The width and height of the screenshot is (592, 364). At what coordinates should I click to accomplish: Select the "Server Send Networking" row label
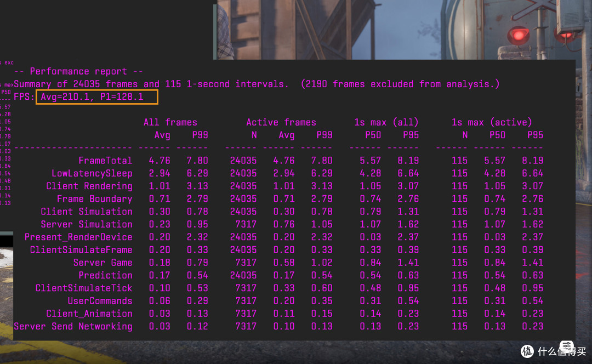(x=73, y=326)
